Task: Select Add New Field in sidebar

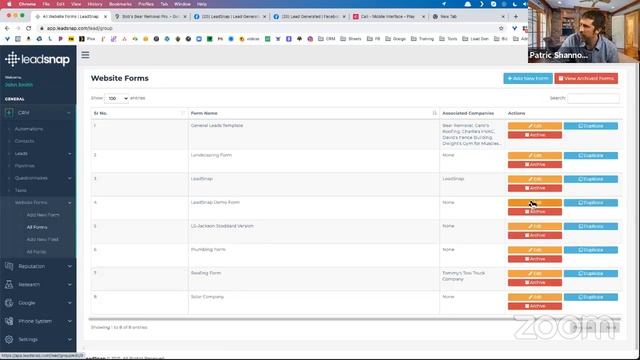Action: click(x=42, y=239)
